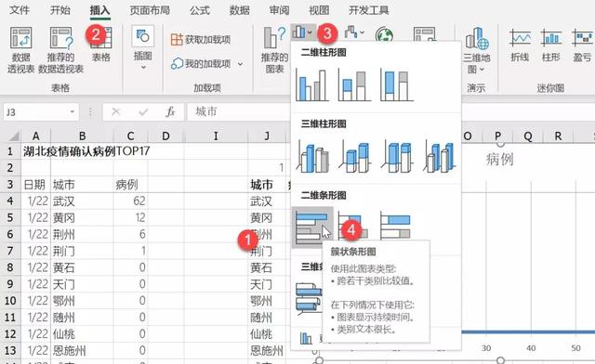The image size is (595, 364).
Task: Select column A header
Action: click(35, 136)
